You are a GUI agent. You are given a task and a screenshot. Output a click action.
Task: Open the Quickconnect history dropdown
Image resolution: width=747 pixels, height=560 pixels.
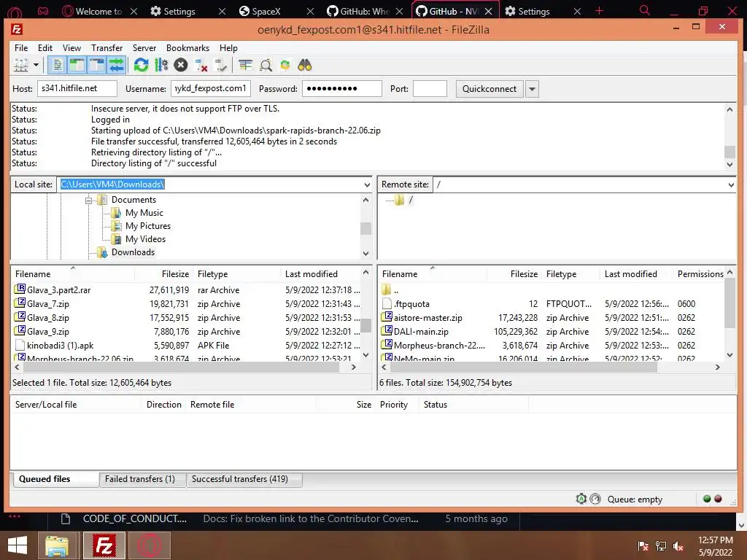532,89
